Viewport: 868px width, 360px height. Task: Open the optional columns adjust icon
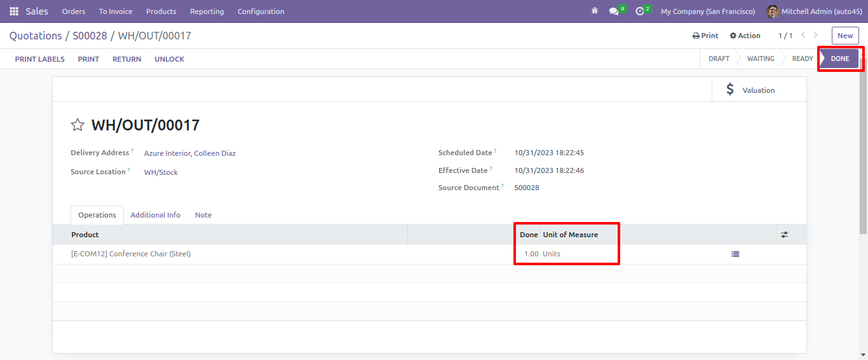[x=785, y=235]
